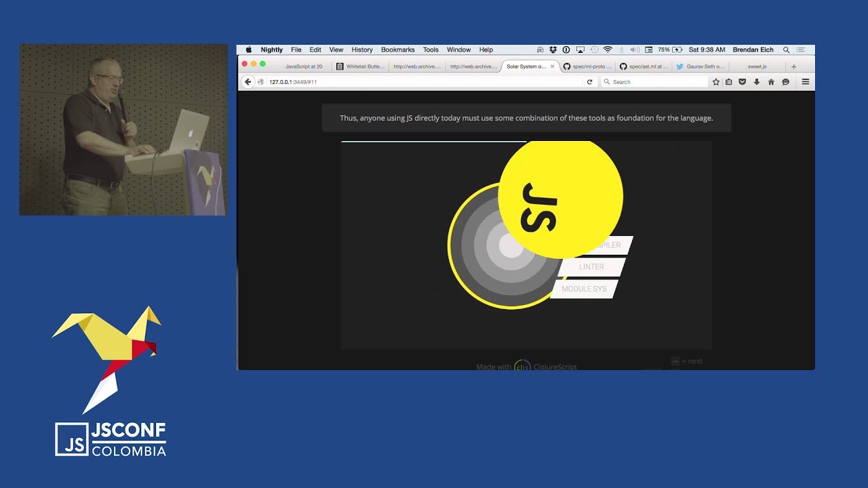
Task: Open the Wi-Fi status menu
Action: (x=608, y=49)
